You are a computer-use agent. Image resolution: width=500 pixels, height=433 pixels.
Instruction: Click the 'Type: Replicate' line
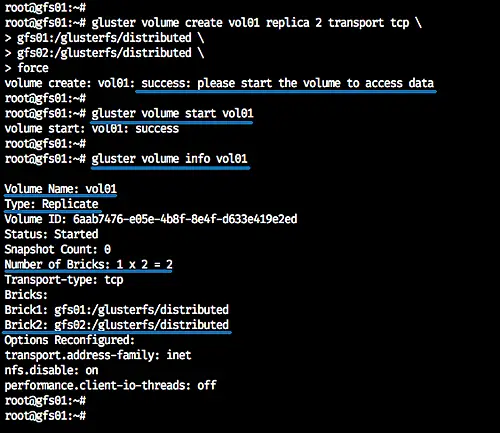tap(51, 204)
